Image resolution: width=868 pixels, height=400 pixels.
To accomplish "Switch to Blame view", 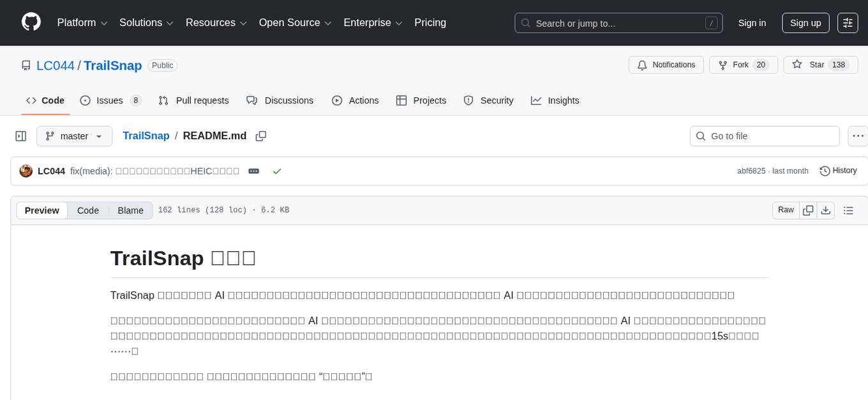I will pos(130,210).
